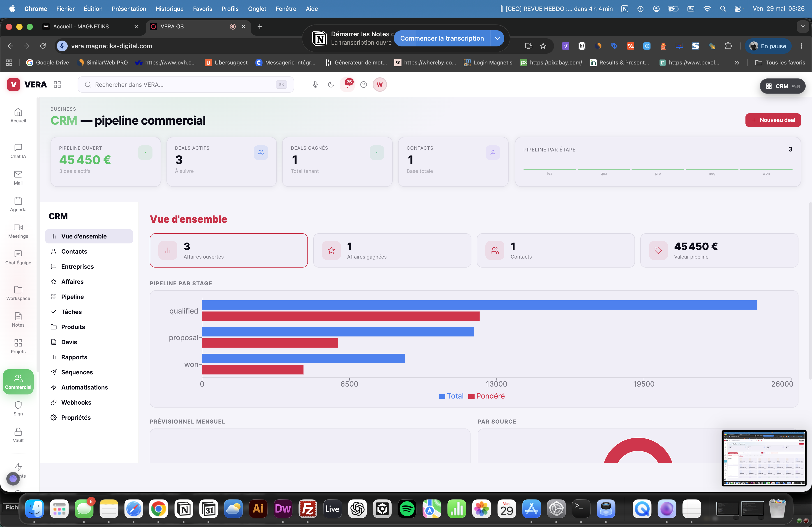Screen dimensions: 812x527
Task: Reload the page
Action: click(43, 46)
